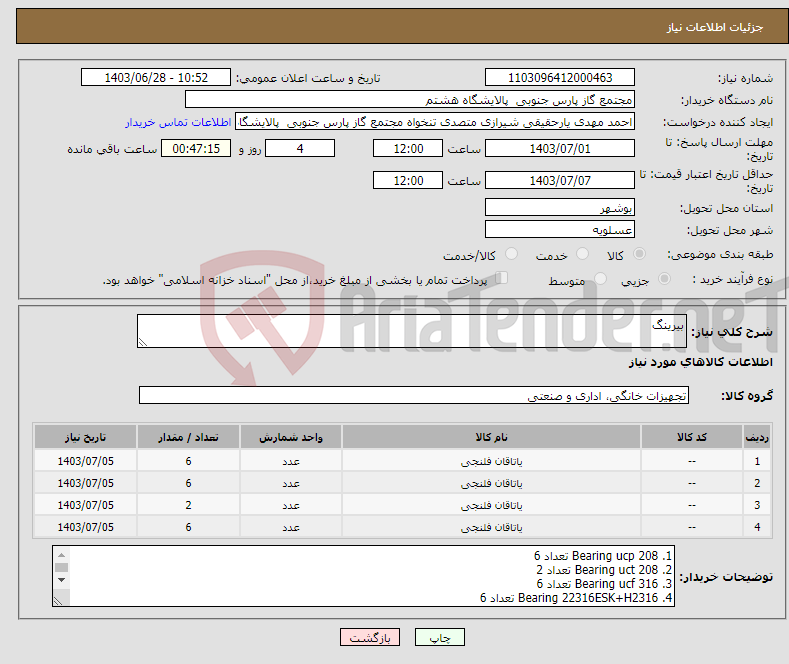Click note line Bearing ucf 316

604,584
